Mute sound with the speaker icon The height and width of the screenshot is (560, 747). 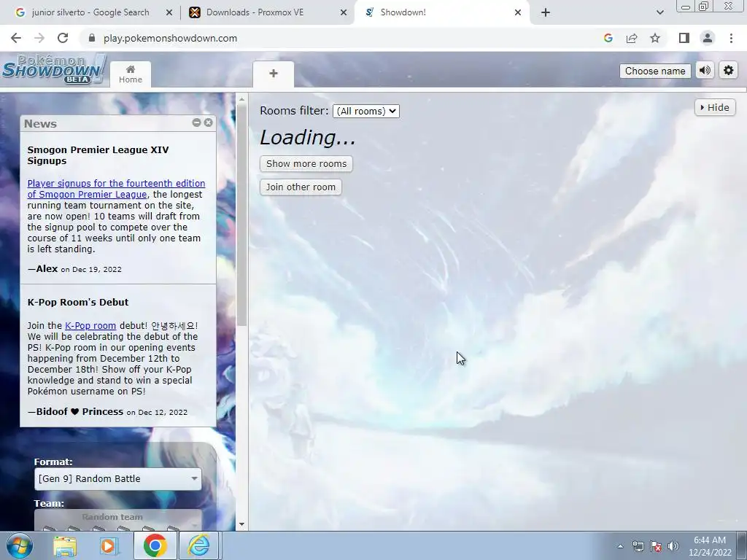(x=705, y=71)
